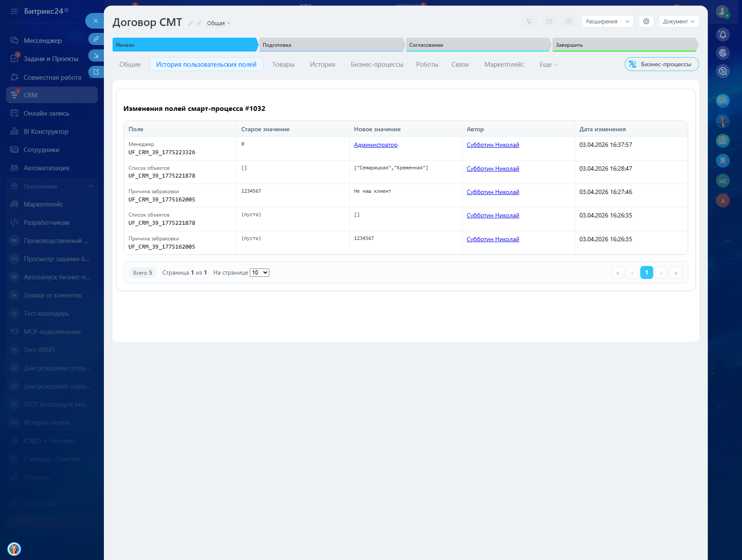Click the phone call icon in header
Viewport: 742px width, 560px height.
pyautogui.click(x=529, y=21)
